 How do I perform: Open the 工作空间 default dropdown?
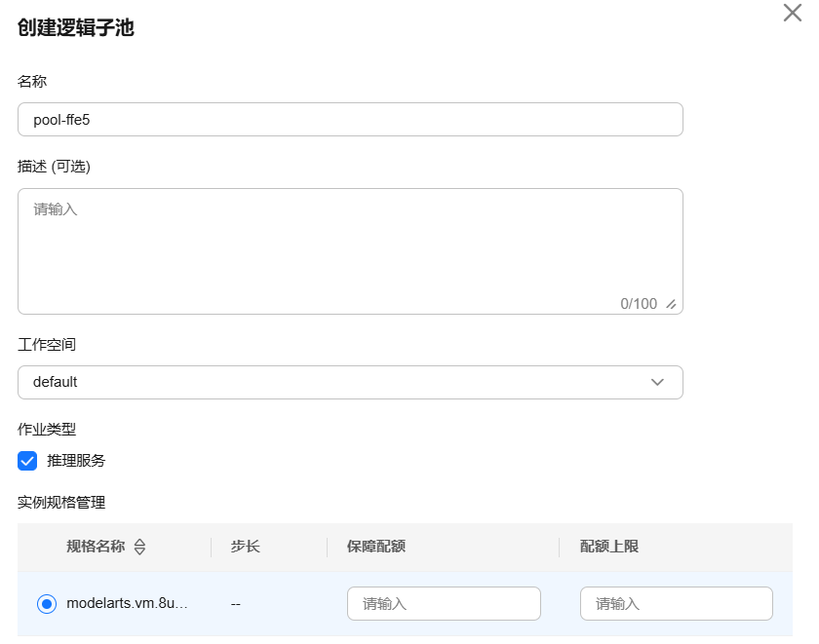click(x=350, y=383)
